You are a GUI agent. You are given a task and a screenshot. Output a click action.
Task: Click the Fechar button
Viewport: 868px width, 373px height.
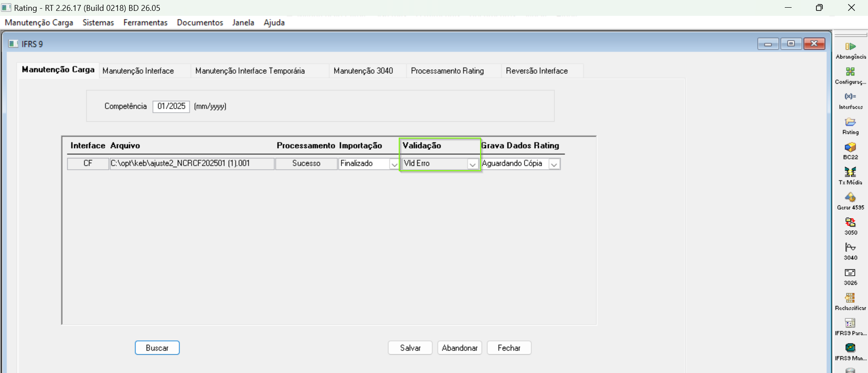pyautogui.click(x=509, y=348)
